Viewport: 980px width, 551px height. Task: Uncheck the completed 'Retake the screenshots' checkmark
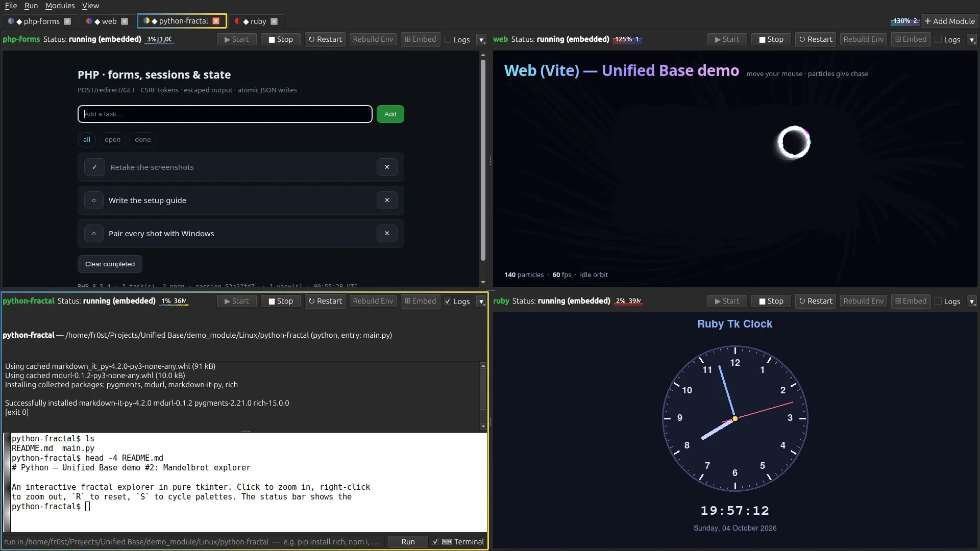tap(94, 167)
